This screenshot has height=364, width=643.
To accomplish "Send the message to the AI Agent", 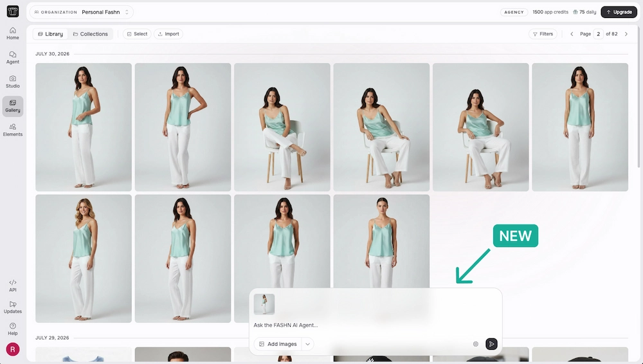I will point(491,344).
